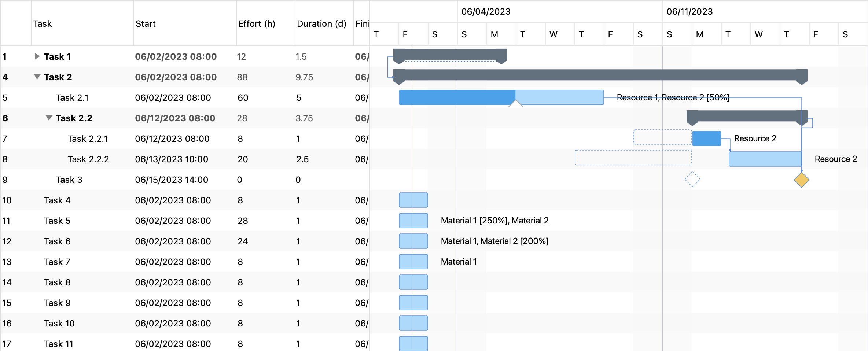868x351 pixels.
Task: Click the Task 2.2.1 blue bar
Action: (x=707, y=138)
